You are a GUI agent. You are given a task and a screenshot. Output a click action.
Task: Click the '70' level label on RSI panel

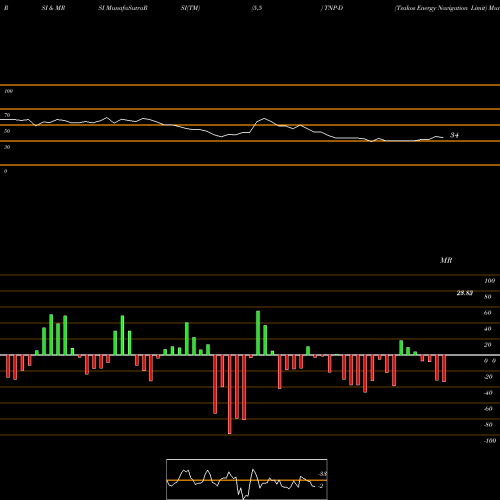[7, 115]
